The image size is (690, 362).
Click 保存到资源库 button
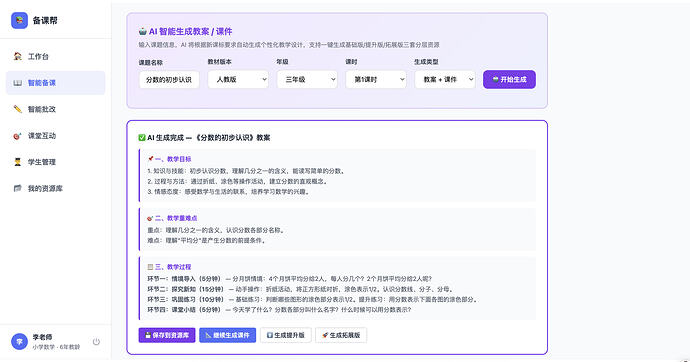[167, 335]
